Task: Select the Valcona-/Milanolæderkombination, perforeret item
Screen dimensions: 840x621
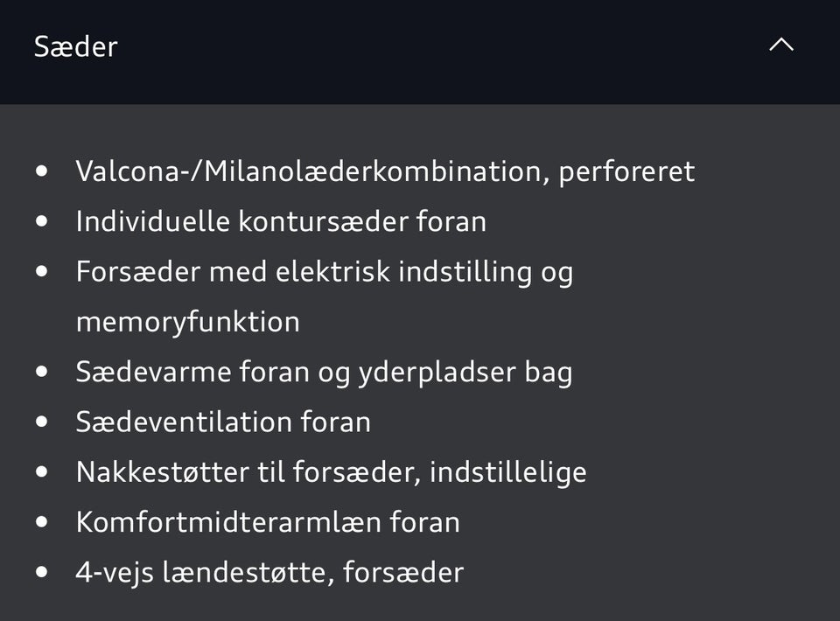Action: pyautogui.click(x=385, y=171)
